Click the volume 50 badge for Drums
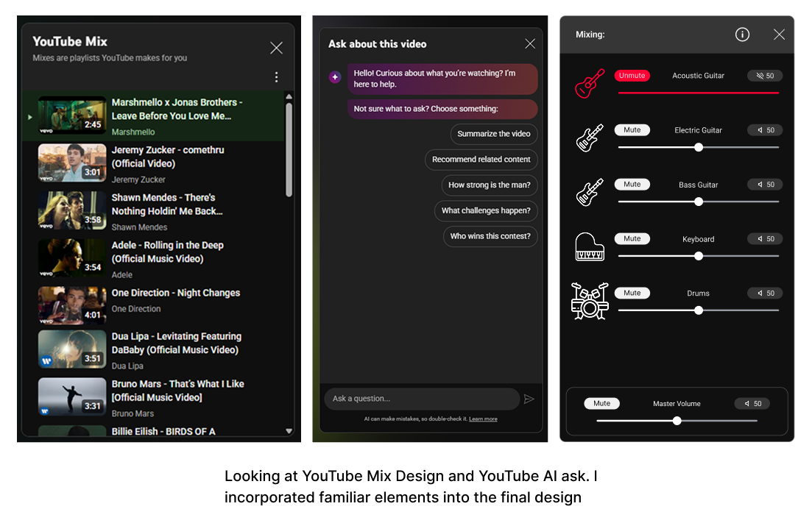 tap(765, 293)
